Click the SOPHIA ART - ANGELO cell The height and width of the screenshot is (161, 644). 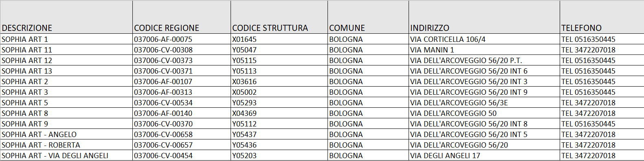(x=66, y=134)
